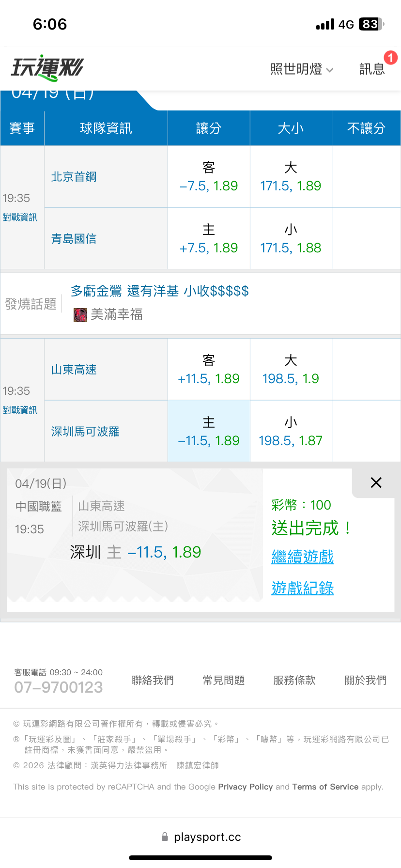Open 遊戲紀錄 link

coord(303,588)
